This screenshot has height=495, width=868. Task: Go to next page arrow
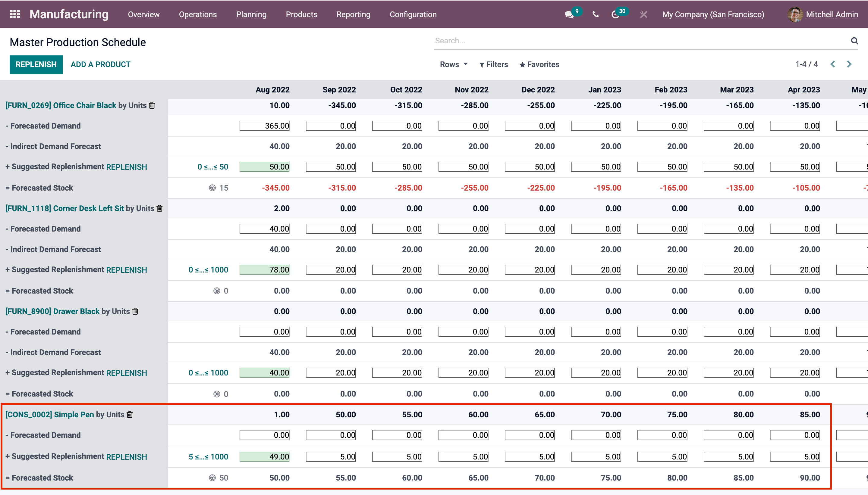[x=849, y=64]
